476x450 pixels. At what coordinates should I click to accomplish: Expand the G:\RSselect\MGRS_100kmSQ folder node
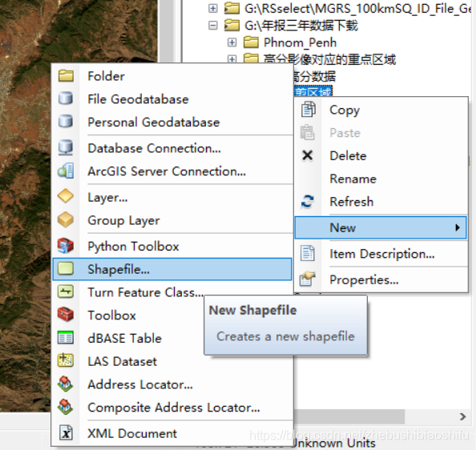point(213,8)
